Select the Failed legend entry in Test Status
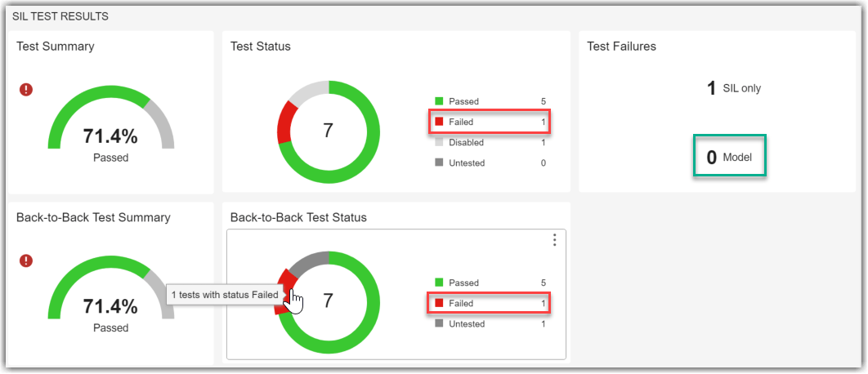The width and height of the screenshot is (868, 374). (461, 122)
